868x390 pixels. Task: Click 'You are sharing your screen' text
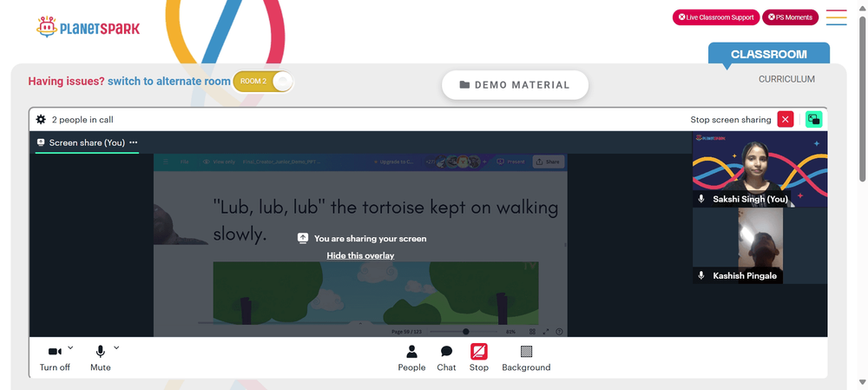pos(371,238)
